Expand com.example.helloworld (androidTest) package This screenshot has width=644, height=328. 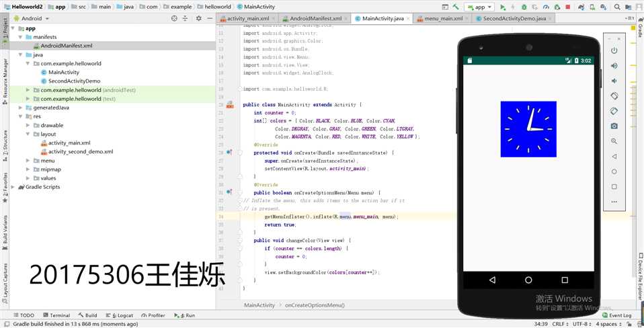click(28, 90)
